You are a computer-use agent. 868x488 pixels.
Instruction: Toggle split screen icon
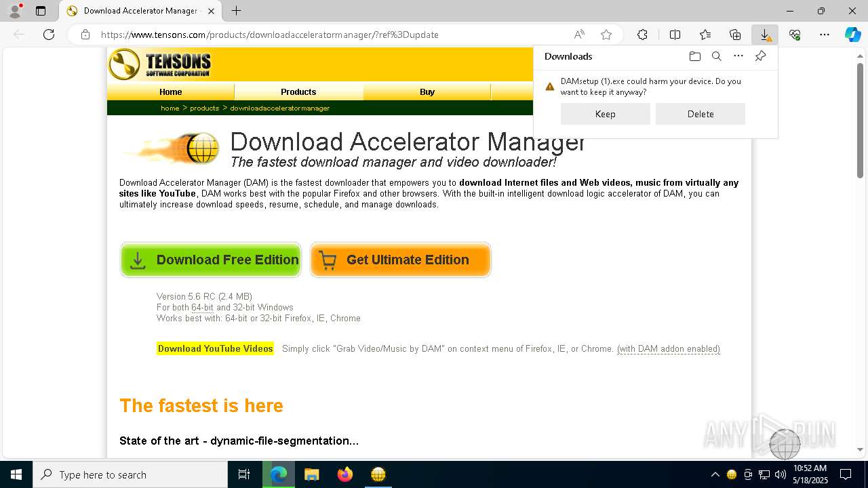(675, 35)
